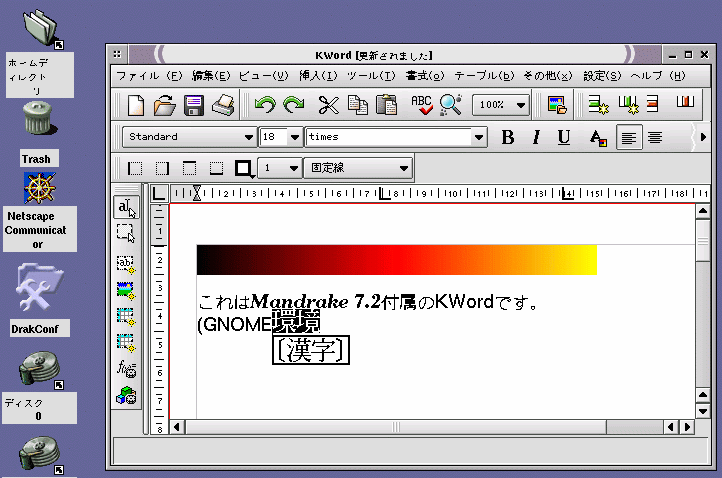Image resolution: width=722 pixels, height=478 pixels.
Task: Choose the create text frame tool
Action: click(125, 265)
